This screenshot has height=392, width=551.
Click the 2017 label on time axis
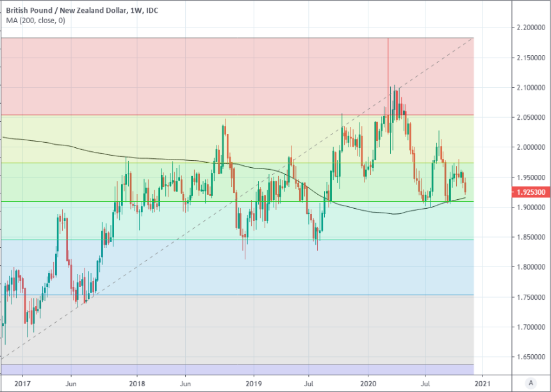[22, 382]
